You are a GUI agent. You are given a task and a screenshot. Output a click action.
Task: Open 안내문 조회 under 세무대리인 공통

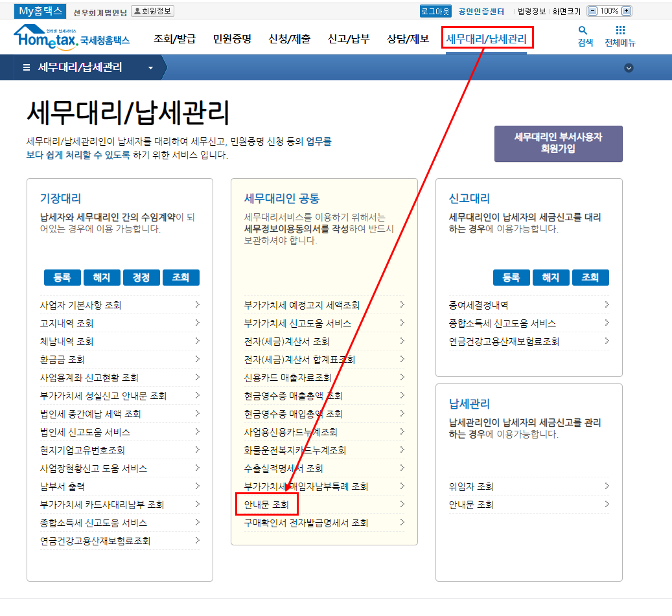point(266,505)
